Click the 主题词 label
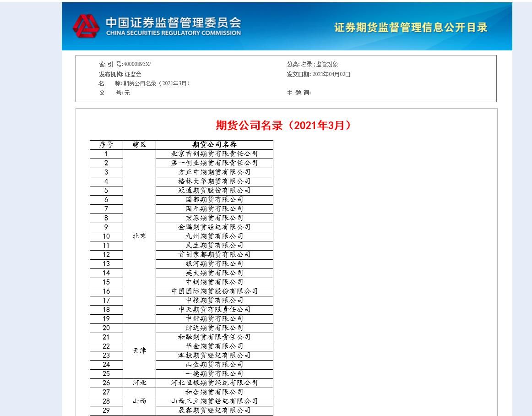Image resolution: width=532 pixels, height=416 pixels. click(299, 93)
